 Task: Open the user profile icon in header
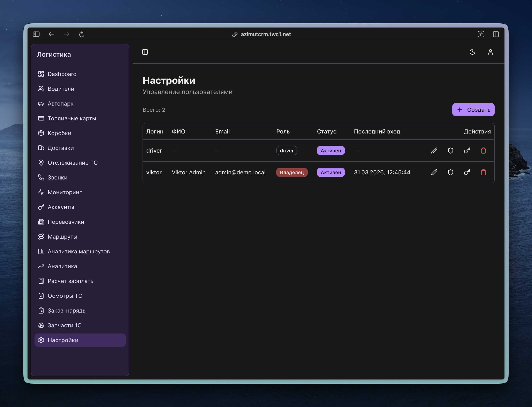pos(490,52)
